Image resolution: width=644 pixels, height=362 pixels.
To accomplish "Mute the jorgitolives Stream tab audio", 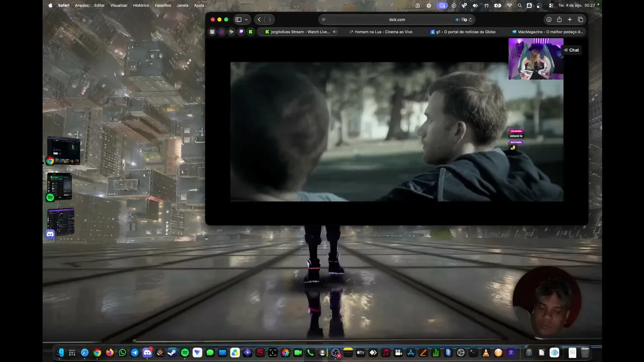I will [x=334, y=32].
